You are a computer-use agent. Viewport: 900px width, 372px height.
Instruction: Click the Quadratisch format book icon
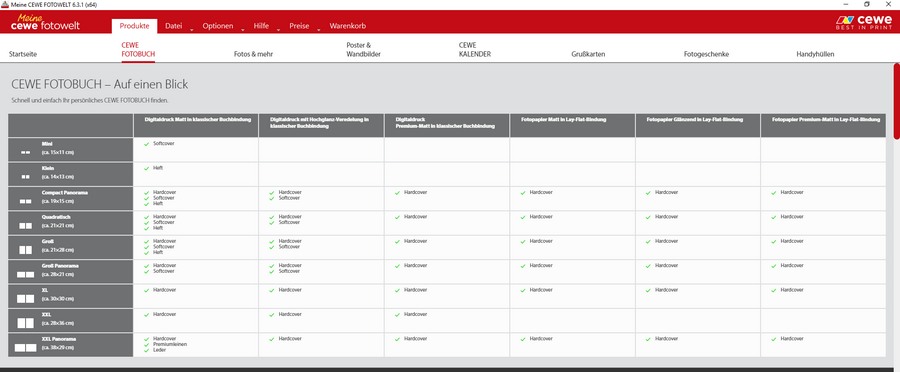tap(25, 226)
